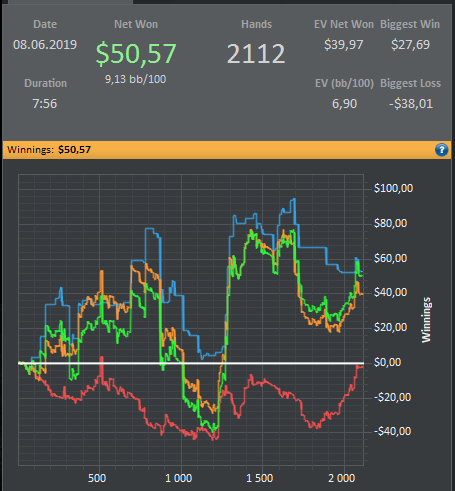The height and width of the screenshot is (491, 455).
Task: Select the Net Won column label
Action: click(136, 24)
